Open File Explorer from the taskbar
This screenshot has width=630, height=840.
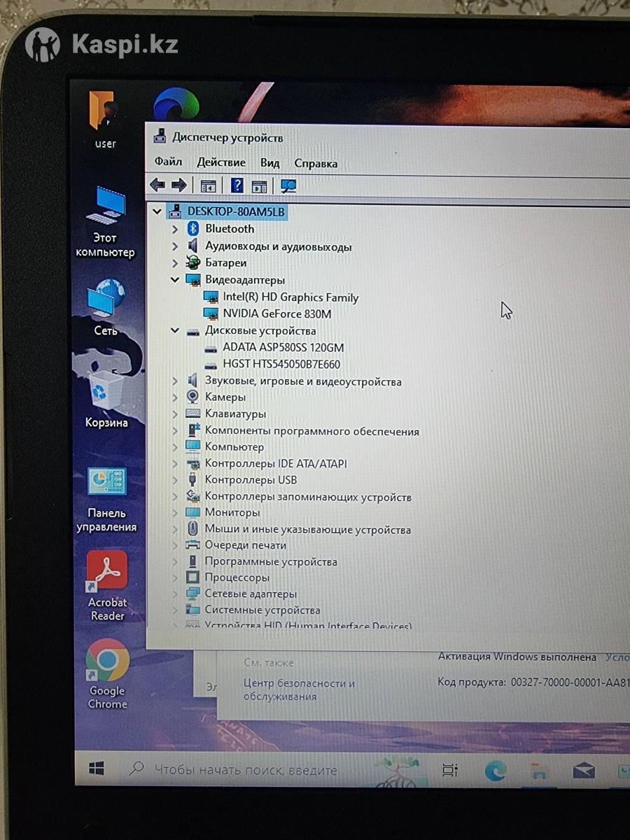point(538,771)
